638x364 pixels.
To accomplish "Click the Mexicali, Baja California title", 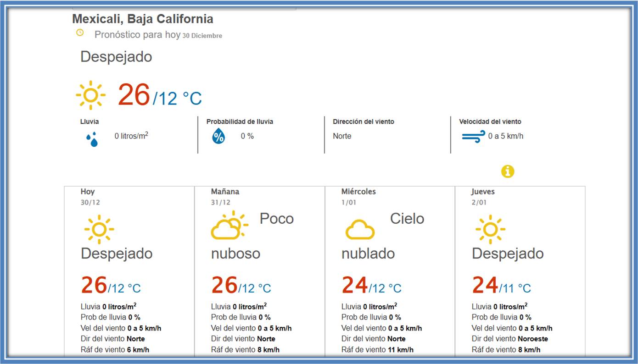I will point(143,19).
